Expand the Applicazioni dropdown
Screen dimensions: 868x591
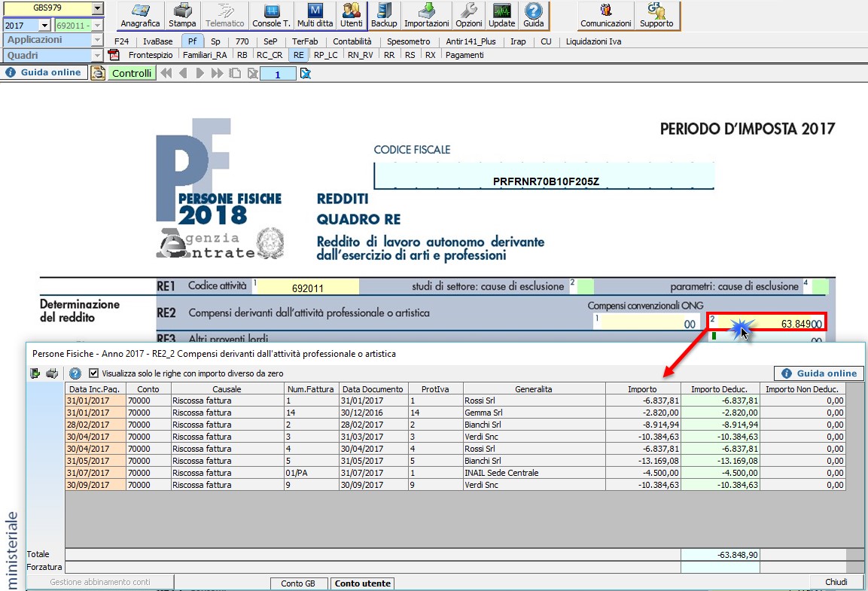click(x=97, y=40)
